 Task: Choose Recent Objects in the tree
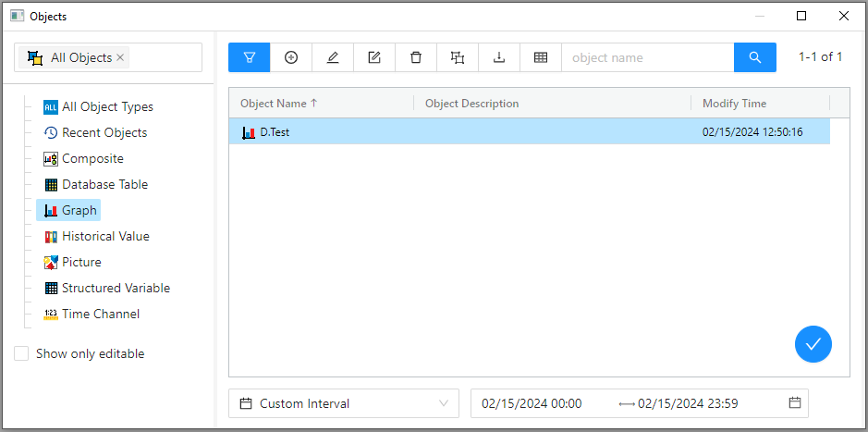104,132
